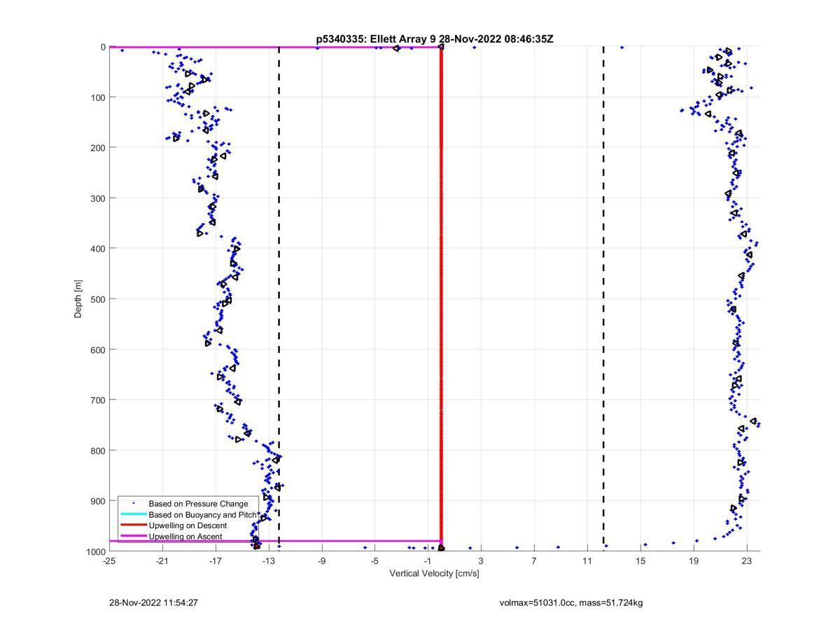Viewport: 840px width, 620px height.
Task: Click x-axis tick label '-17'
Action: coord(216,561)
